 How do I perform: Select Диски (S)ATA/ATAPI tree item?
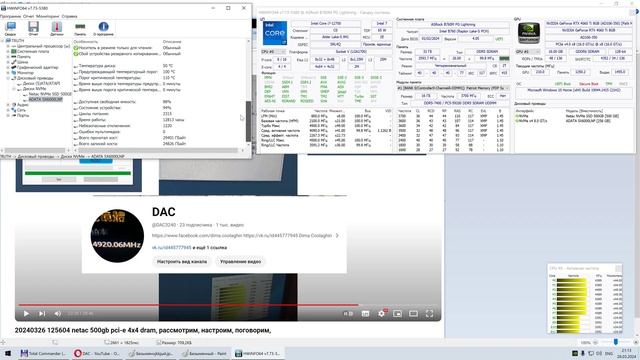coord(42,83)
